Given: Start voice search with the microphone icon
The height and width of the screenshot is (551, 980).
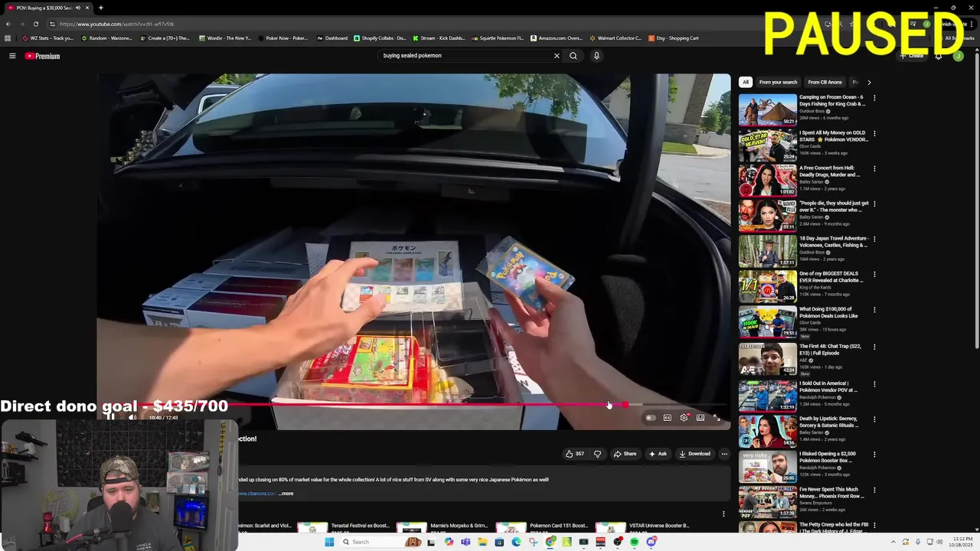Looking at the screenshot, I should (x=596, y=56).
